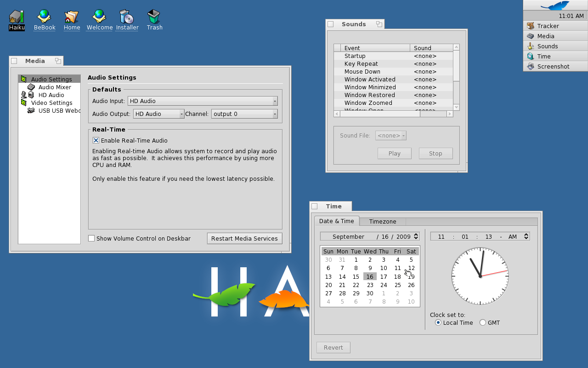
Task: Click the Haiku leaf logo in Deskbar
Action: coord(555,6)
